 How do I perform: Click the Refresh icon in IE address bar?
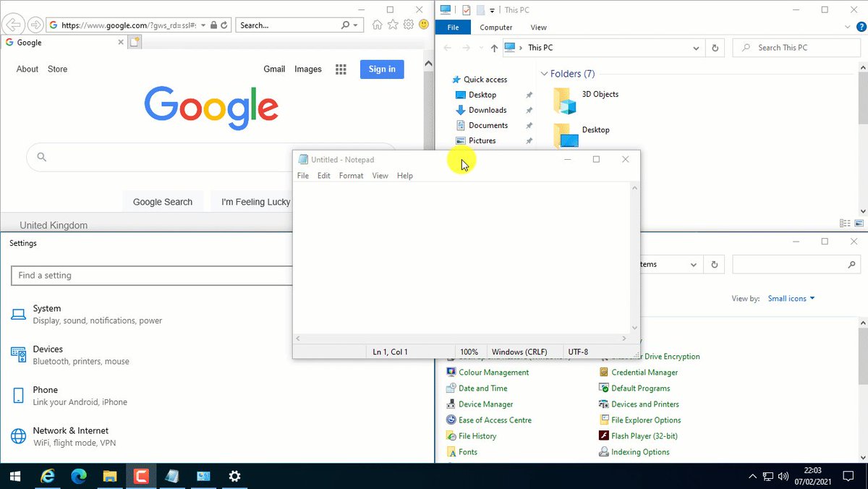tap(224, 25)
